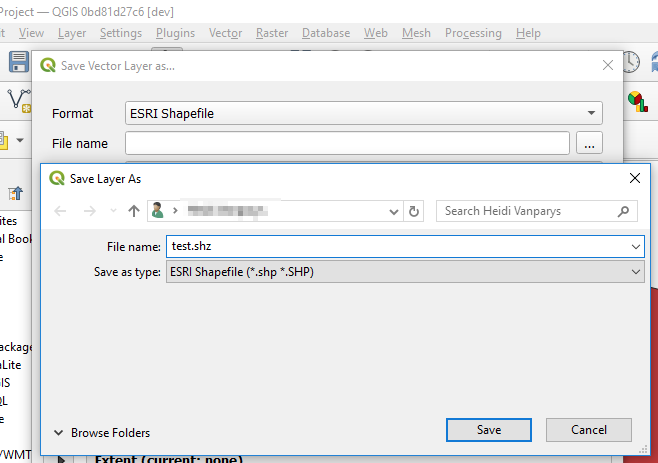Click the Save project floppy disk icon

coord(19,62)
